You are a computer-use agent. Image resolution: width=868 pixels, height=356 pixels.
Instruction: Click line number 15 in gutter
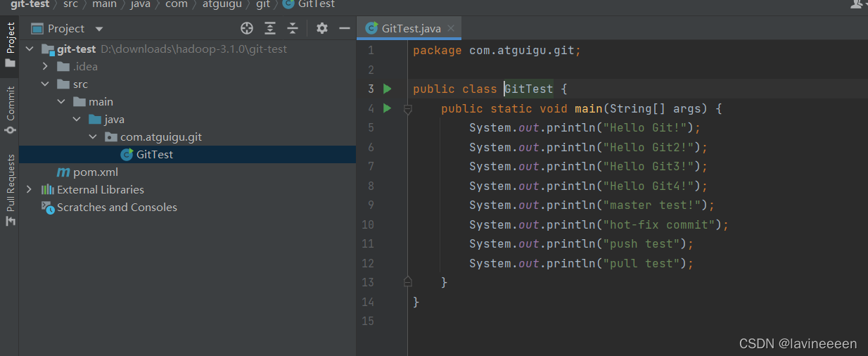[368, 321]
